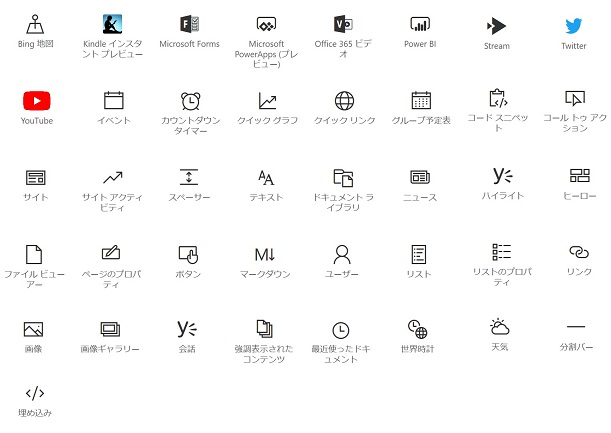The height and width of the screenshot is (433, 611).
Task: Add the ヒーロー layout web part
Action: pos(579,175)
